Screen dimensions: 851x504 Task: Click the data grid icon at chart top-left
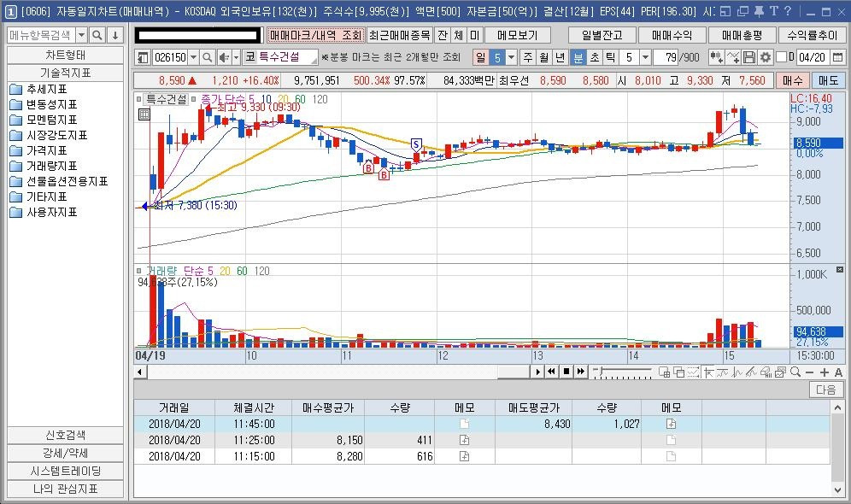click(x=144, y=114)
